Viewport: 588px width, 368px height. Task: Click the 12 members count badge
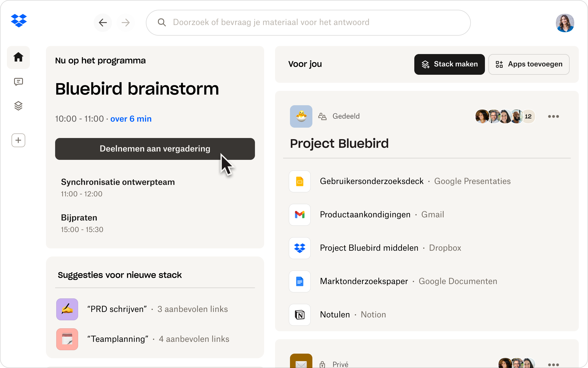(x=528, y=116)
